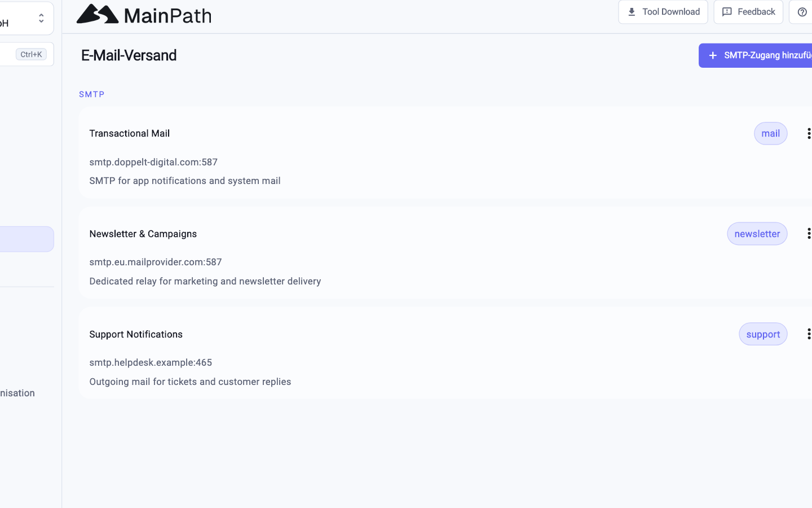Open the Feedback button

point(748,12)
